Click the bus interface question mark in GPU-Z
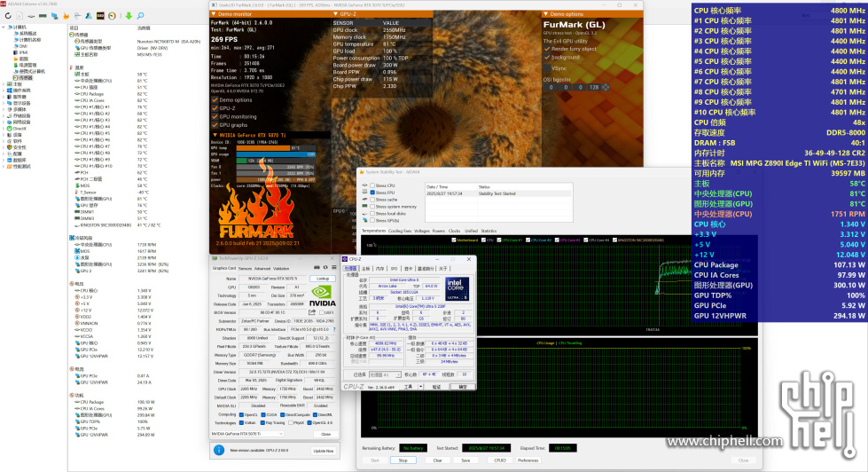Screen dimensions: 868x472 pos(334,329)
